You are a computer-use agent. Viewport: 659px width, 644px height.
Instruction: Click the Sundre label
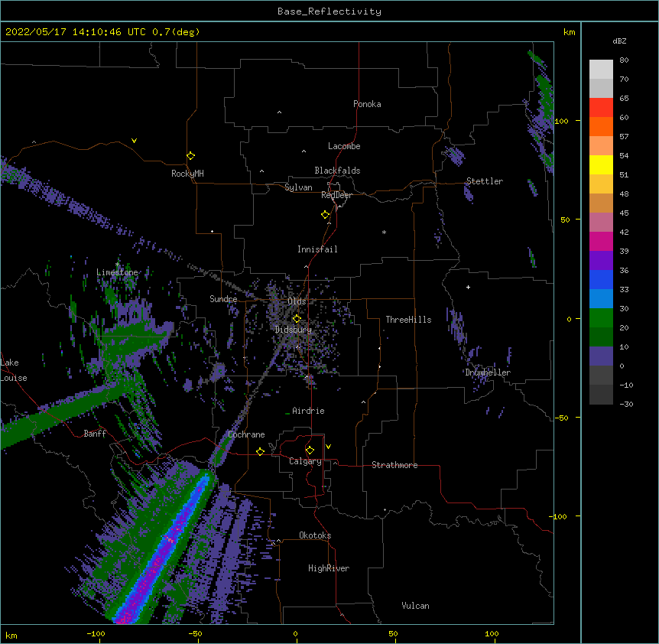(223, 299)
